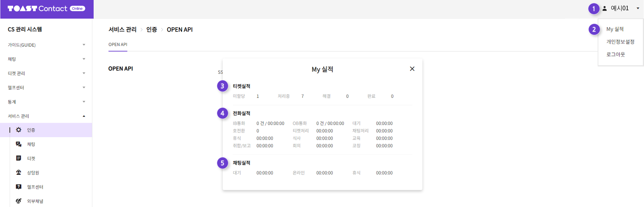The height and width of the screenshot is (207, 644).
Task: Click the Online status badge
Action: click(78, 9)
